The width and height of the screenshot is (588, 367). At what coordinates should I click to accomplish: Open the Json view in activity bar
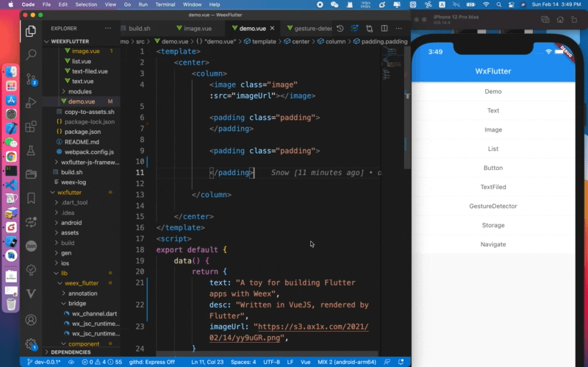[x=31, y=246]
